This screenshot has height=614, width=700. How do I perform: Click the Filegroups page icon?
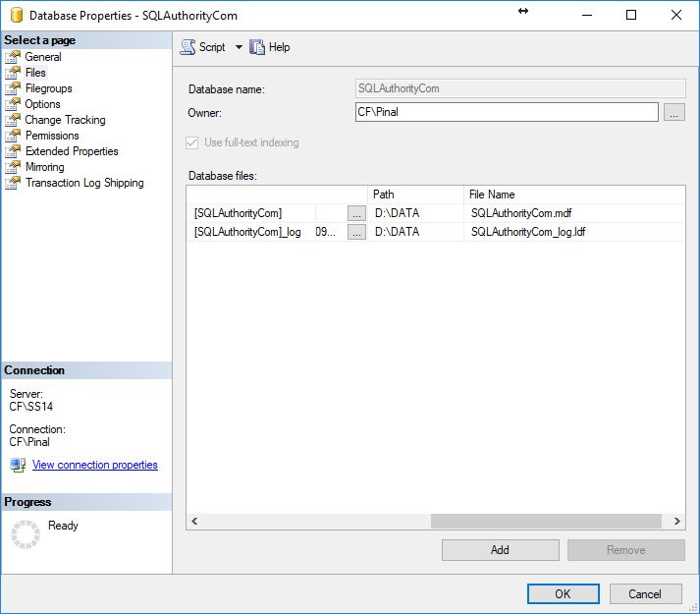[13, 88]
